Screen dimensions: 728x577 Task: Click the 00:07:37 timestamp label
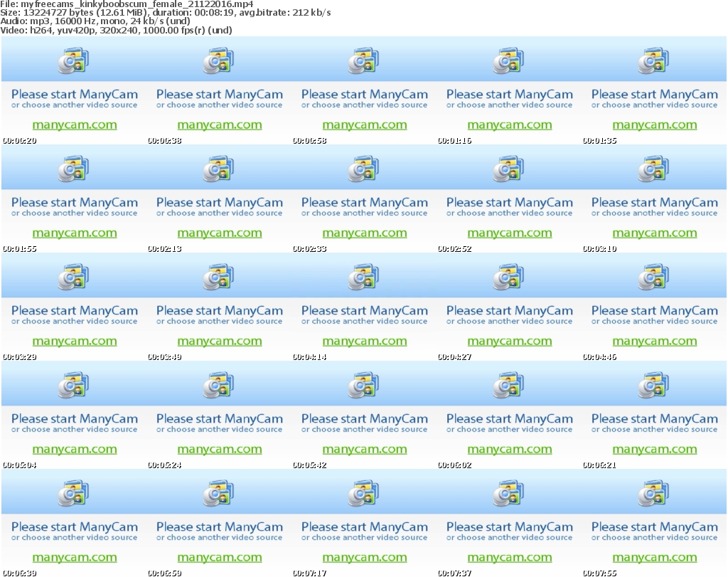tap(454, 573)
